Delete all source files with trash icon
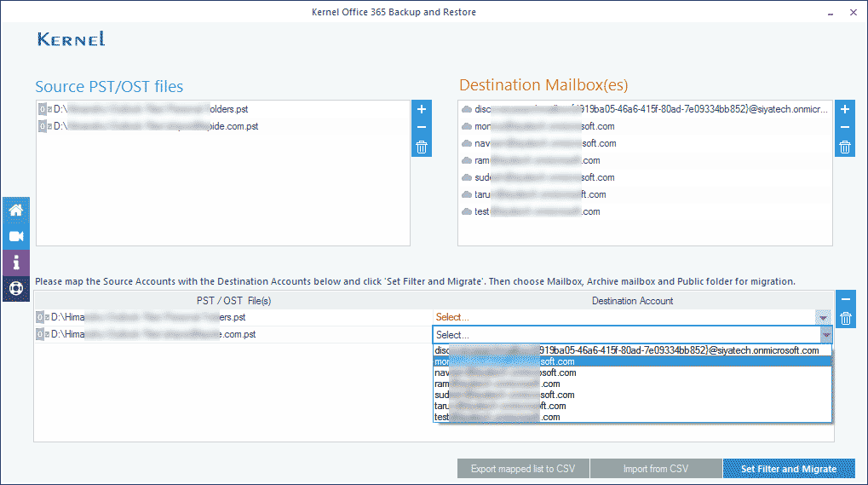 click(422, 147)
